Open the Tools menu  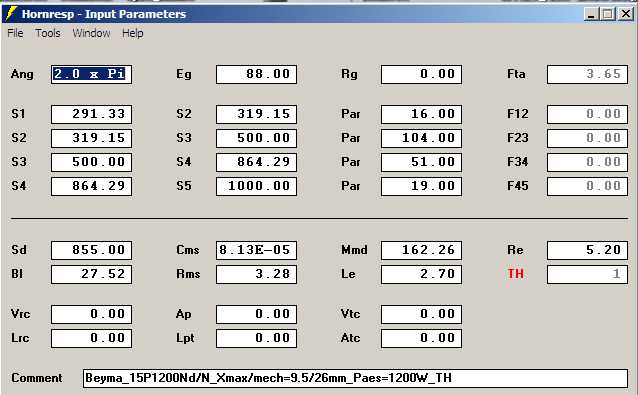coord(48,33)
